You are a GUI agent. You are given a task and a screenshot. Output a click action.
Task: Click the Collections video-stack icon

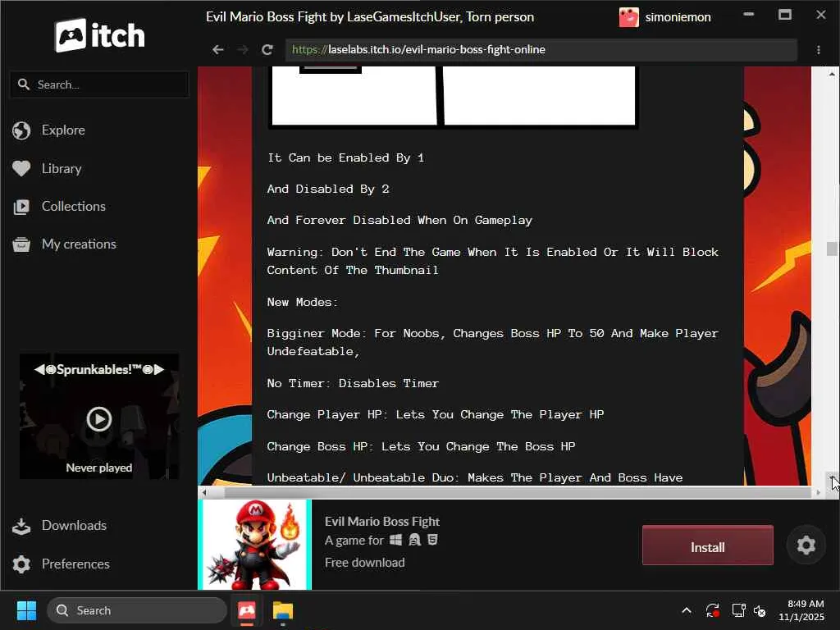21,207
